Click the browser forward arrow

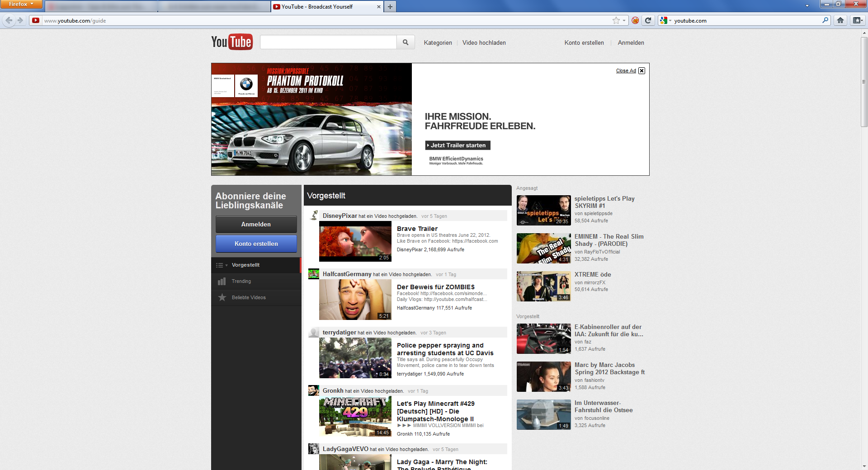point(20,20)
